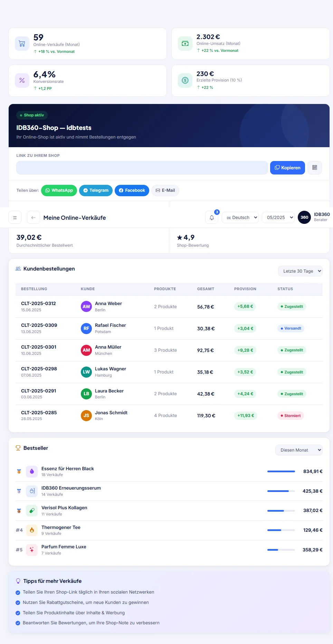Click the shop link input field
Image resolution: width=333 pixels, height=644 pixels.
click(x=142, y=168)
